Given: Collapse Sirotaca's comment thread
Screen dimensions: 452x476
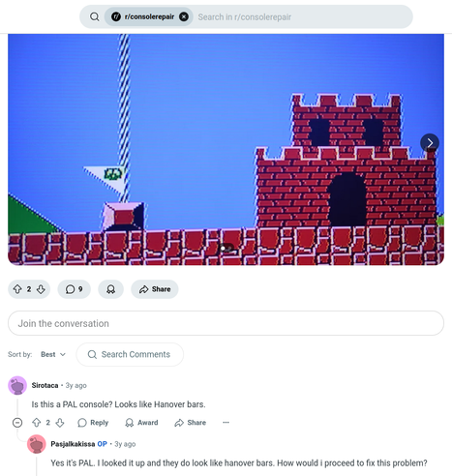Looking at the screenshot, I should pyautogui.click(x=17, y=423).
